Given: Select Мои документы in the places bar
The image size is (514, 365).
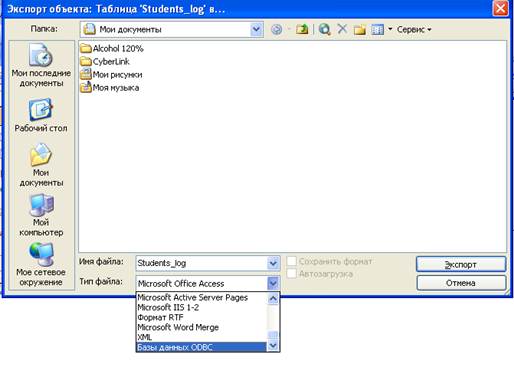Looking at the screenshot, I should 41,165.
